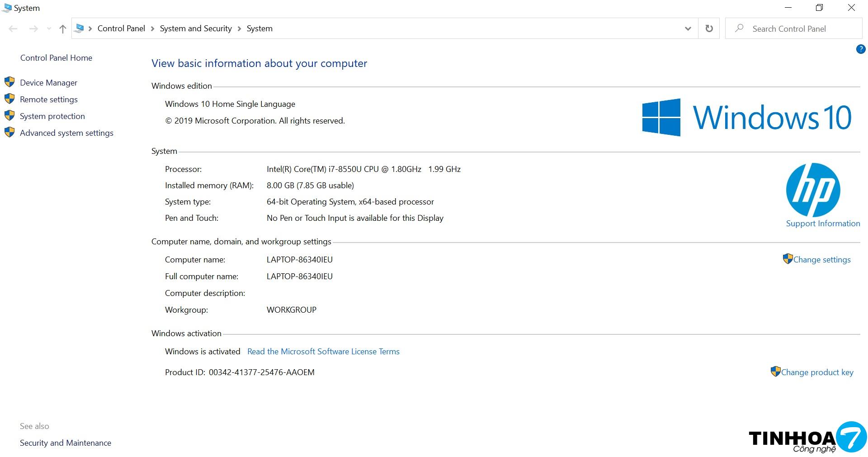Select System and Security breadcrumb
Image resolution: width=868 pixels, height=457 pixels.
195,29
